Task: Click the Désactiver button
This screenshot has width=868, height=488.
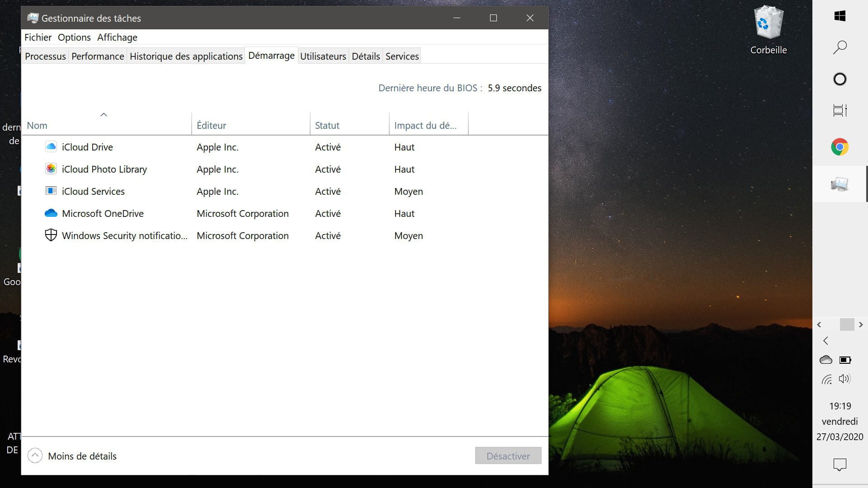Action: [x=508, y=456]
